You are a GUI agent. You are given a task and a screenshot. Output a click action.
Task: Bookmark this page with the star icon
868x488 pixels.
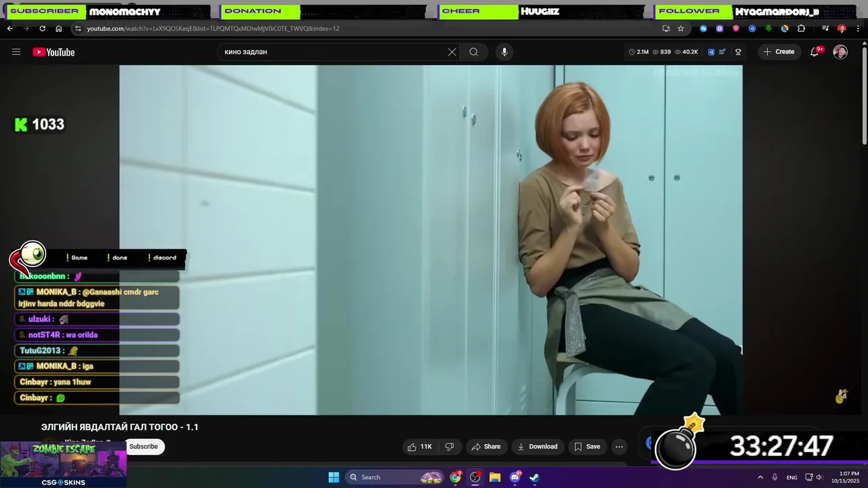click(x=681, y=28)
